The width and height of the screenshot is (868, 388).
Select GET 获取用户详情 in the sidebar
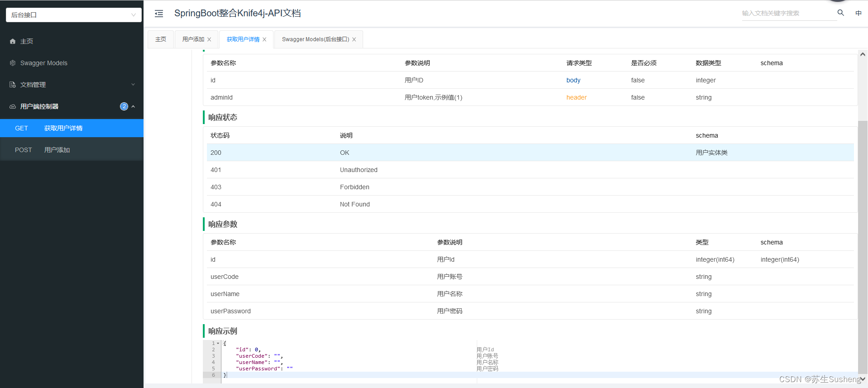click(x=72, y=128)
